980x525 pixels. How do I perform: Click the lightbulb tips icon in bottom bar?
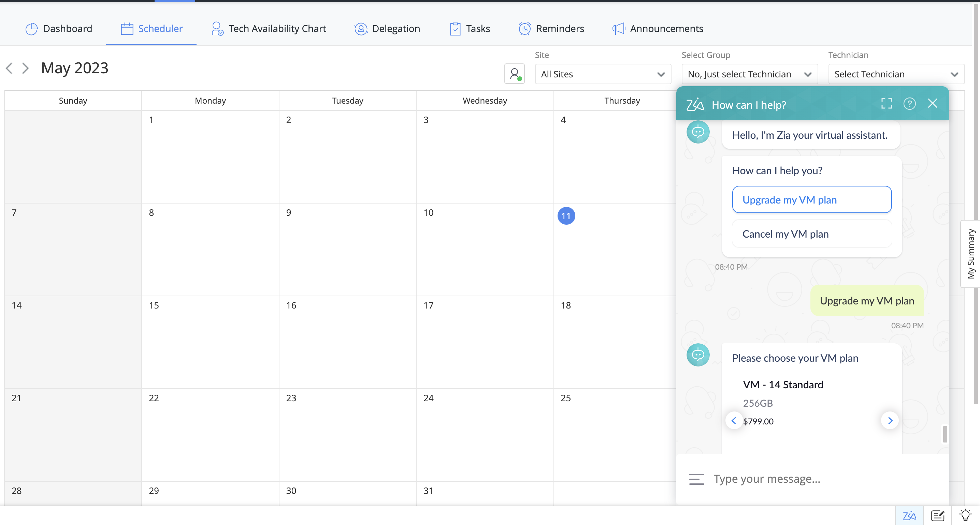tap(965, 515)
